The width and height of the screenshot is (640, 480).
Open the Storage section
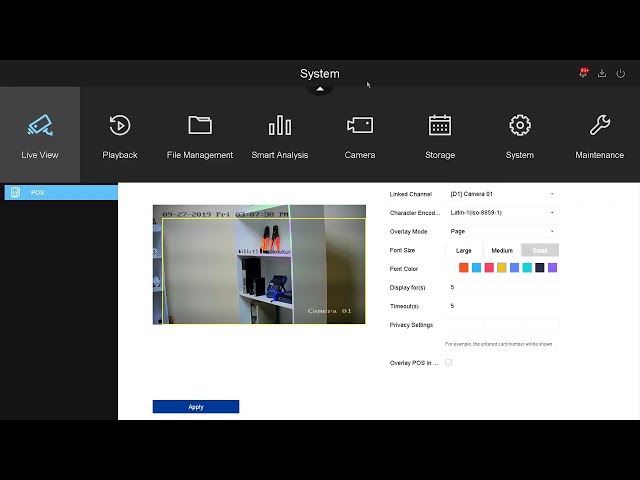tap(440, 135)
